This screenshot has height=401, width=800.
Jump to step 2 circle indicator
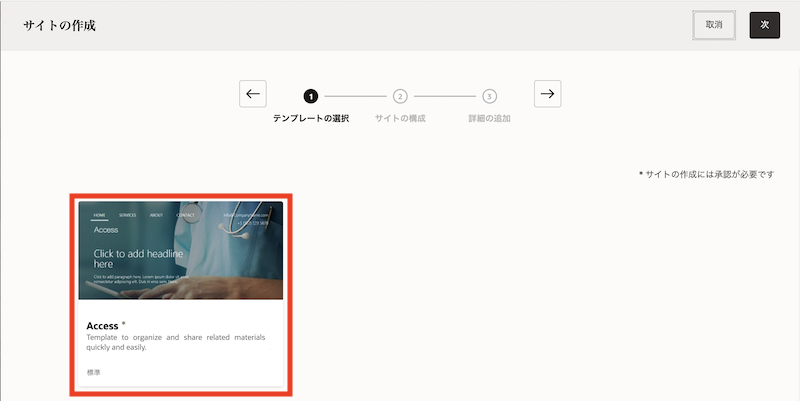point(400,96)
